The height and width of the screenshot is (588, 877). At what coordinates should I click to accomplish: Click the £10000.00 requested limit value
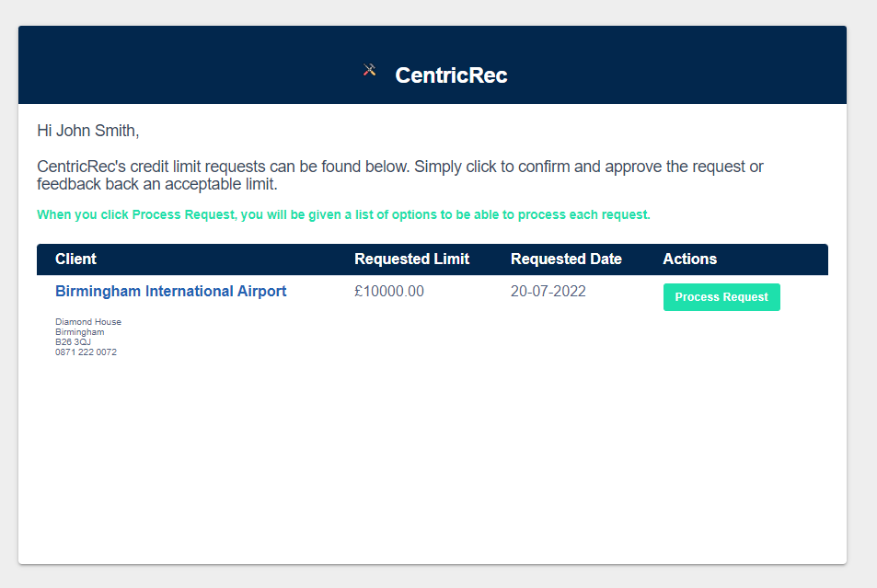pyautogui.click(x=389, y=291)
